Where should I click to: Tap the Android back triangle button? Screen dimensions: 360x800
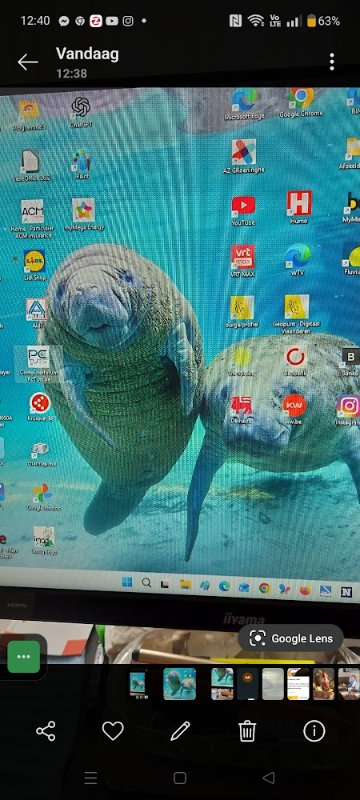tap(269, 778)
